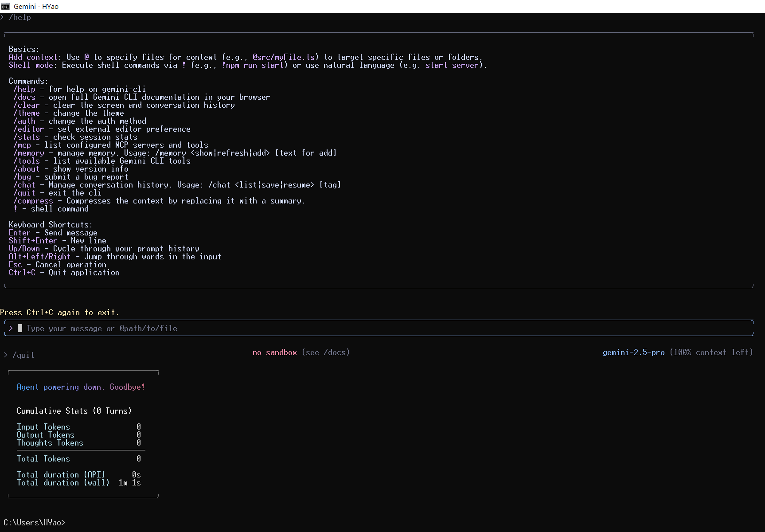Click the 'Total Tokens' stats row
This screenshot has width=765, height=532.
point(79,459)
